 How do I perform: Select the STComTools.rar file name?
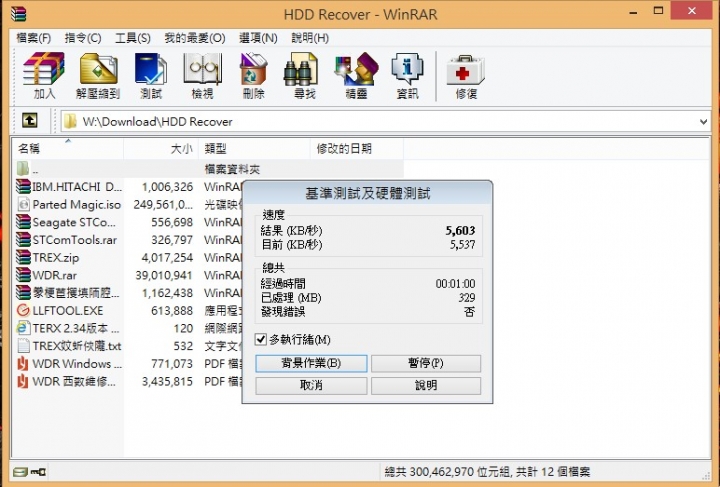tap(74, 240)
